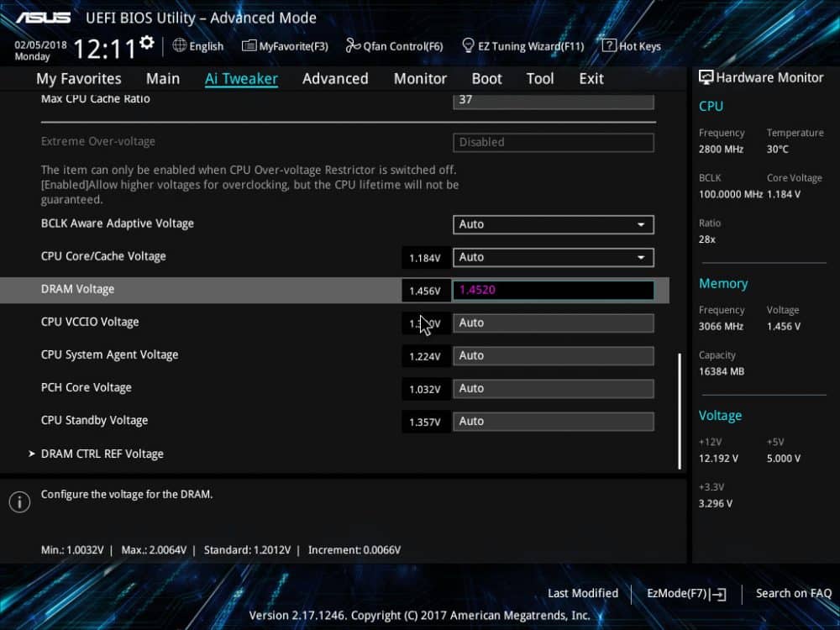Click the 16384 MB capacity value
Viewport: 840px width, 630px height.
point(721,371)
